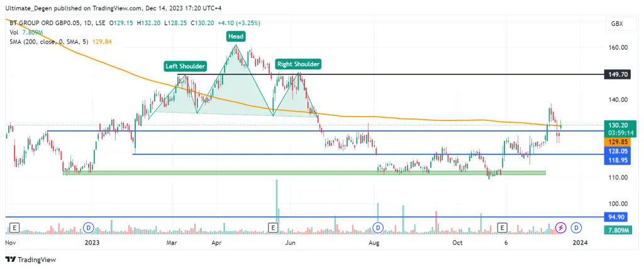Click the Vol indicator legend
644x269 pixels.
click(x=14, y=33)
